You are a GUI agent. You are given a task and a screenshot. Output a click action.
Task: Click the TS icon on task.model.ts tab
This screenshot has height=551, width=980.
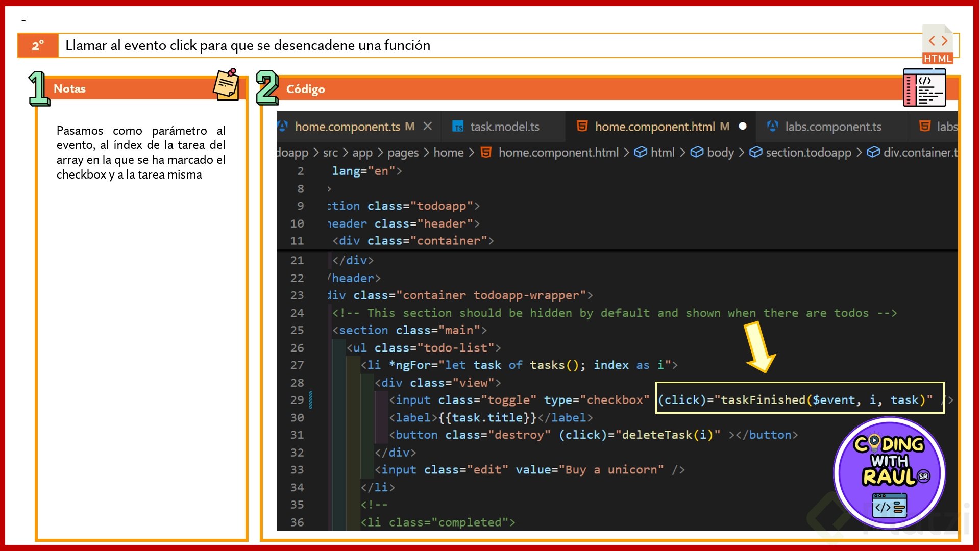pos(458,127)
